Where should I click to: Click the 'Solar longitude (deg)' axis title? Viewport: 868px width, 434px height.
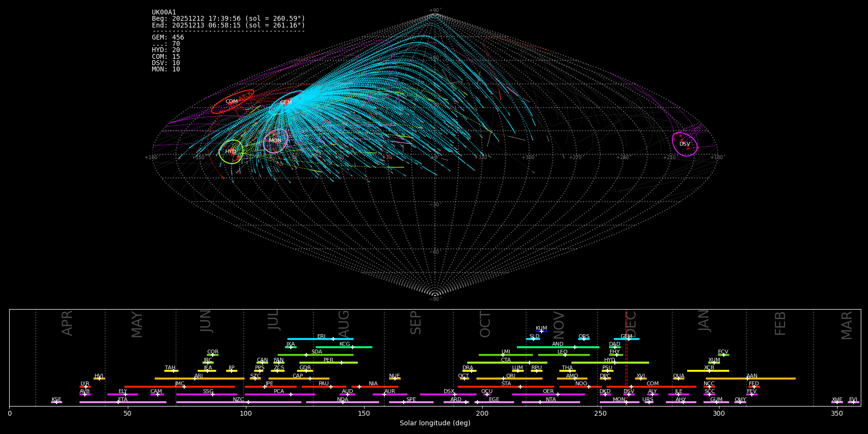coord(435,423)
